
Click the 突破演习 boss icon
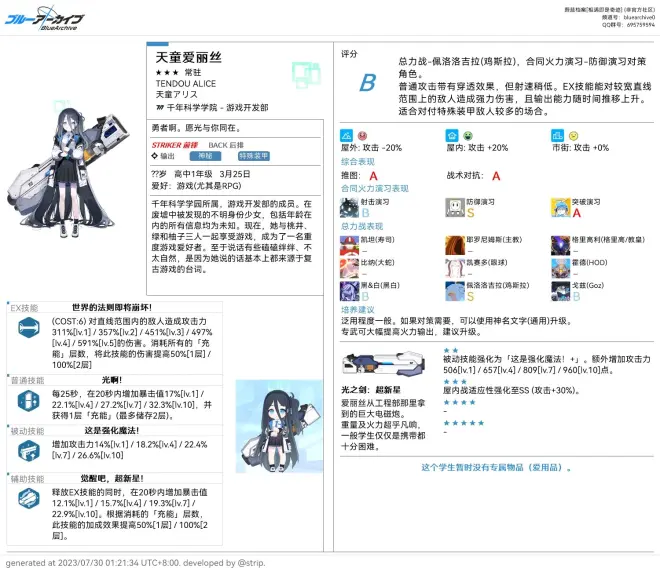(x=558, y=207)
